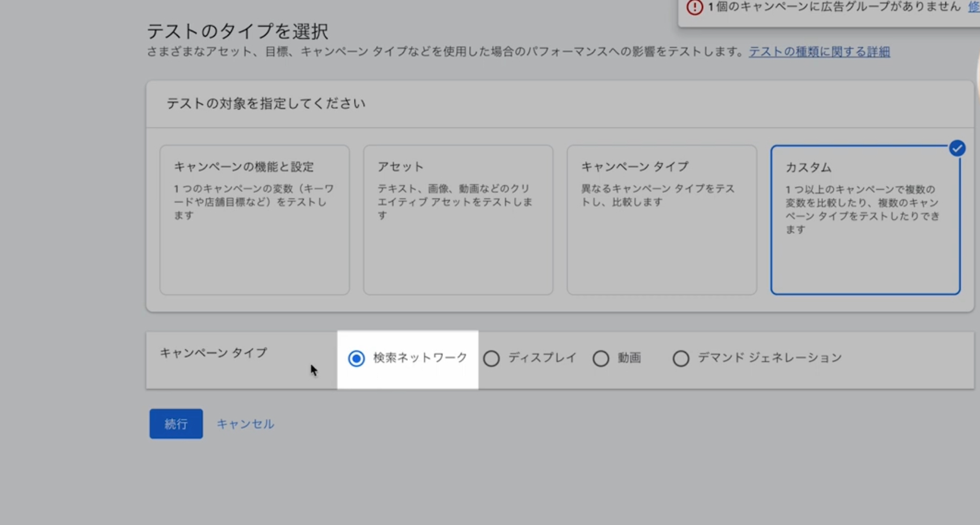Click the blue checkmark badge on カスタム card
This screenshot has height=525, width=980.
click(957, 149)
